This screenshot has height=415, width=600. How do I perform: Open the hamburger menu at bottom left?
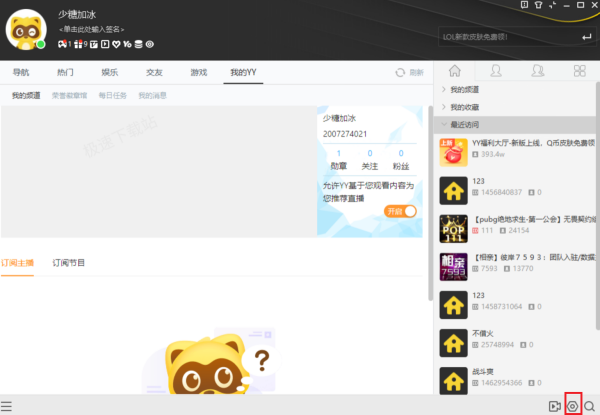click(6, 406)
